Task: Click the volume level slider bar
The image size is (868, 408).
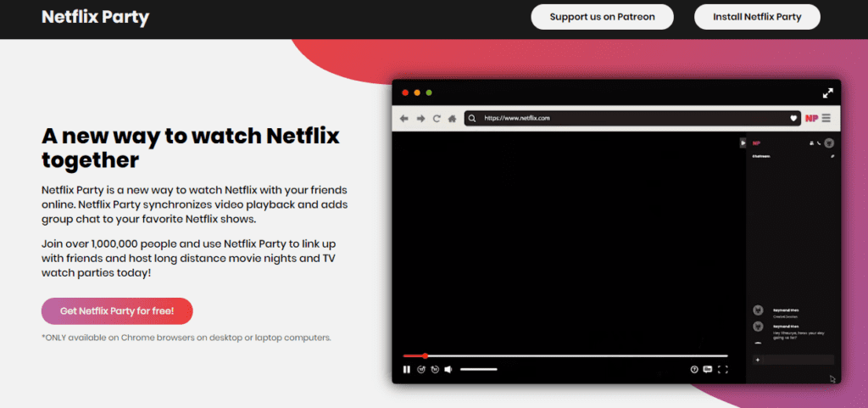Action: click(479, 369)
